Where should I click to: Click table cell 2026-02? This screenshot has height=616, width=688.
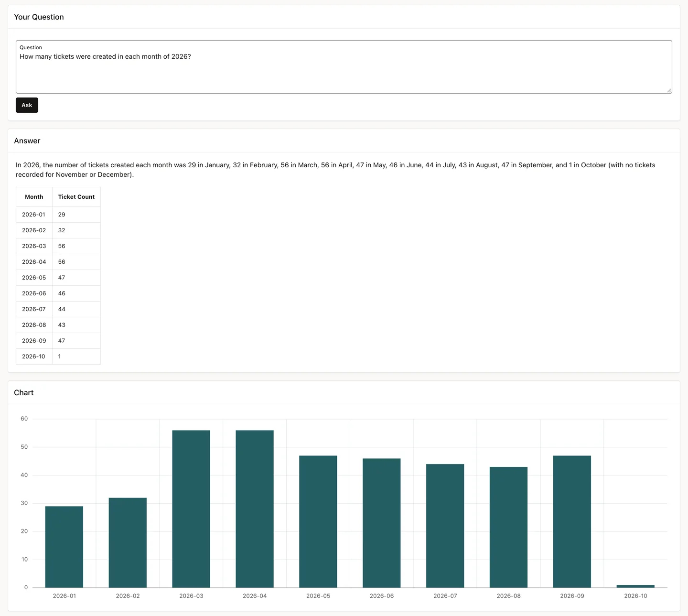point(34,230)
